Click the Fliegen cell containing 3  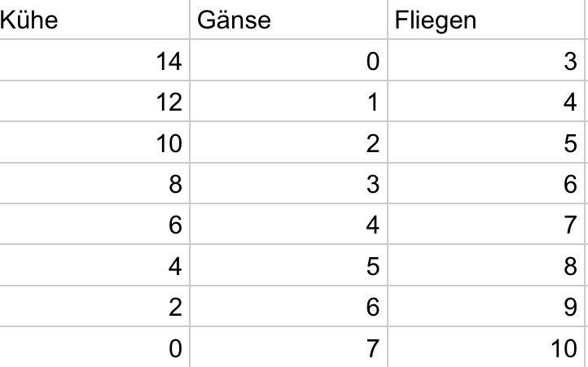[487, 61]
